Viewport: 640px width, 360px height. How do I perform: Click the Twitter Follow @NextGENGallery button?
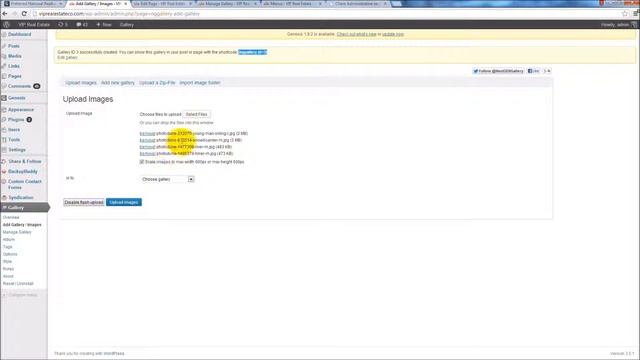tap(498, 71)
